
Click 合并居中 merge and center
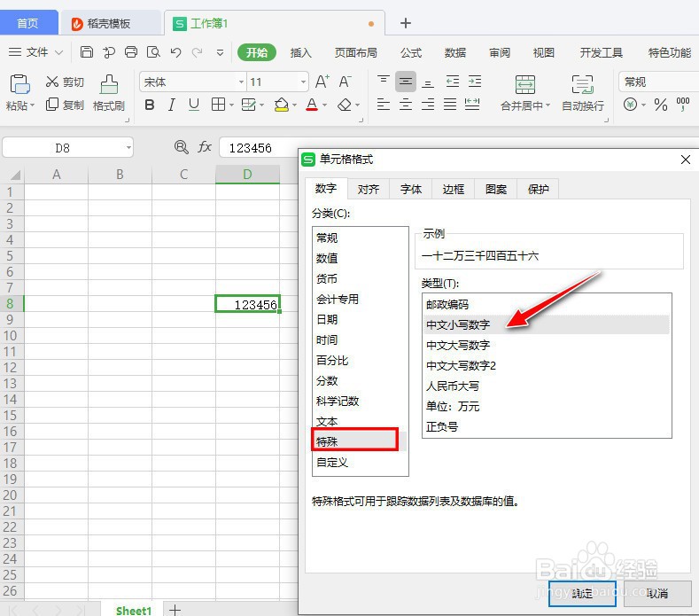click(x=525, y=93)
